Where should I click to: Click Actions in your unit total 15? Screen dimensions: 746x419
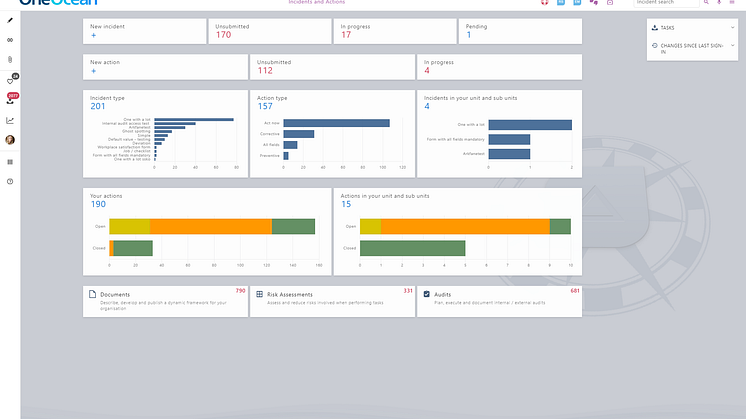(346, 205)
